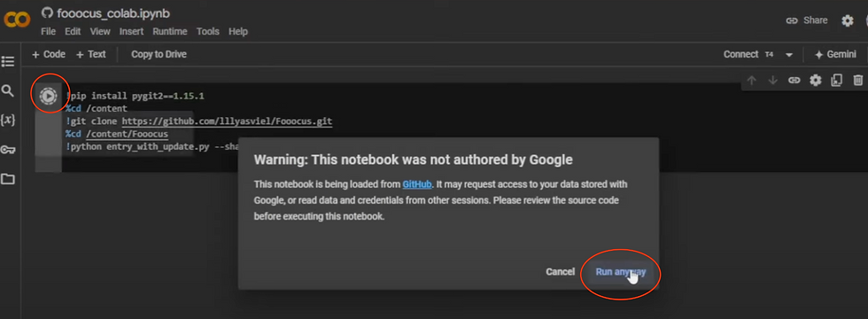Click Copy to Drive
This screenshot has width=868, height=319.
(159, 54)
